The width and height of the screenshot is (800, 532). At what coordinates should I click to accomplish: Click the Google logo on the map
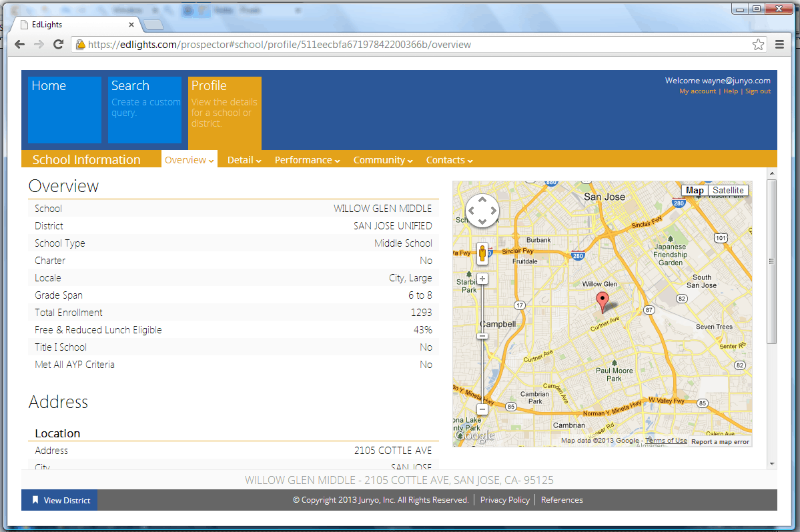point(475,436)
